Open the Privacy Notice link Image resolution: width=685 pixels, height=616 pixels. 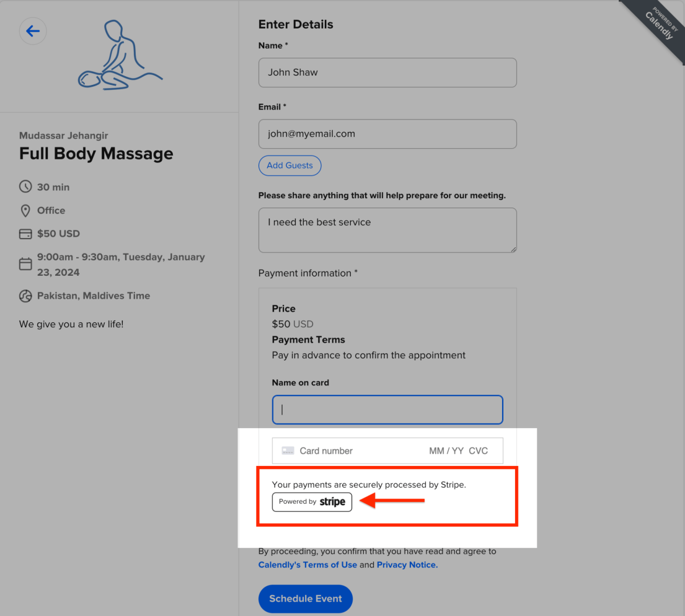[407, 565]
